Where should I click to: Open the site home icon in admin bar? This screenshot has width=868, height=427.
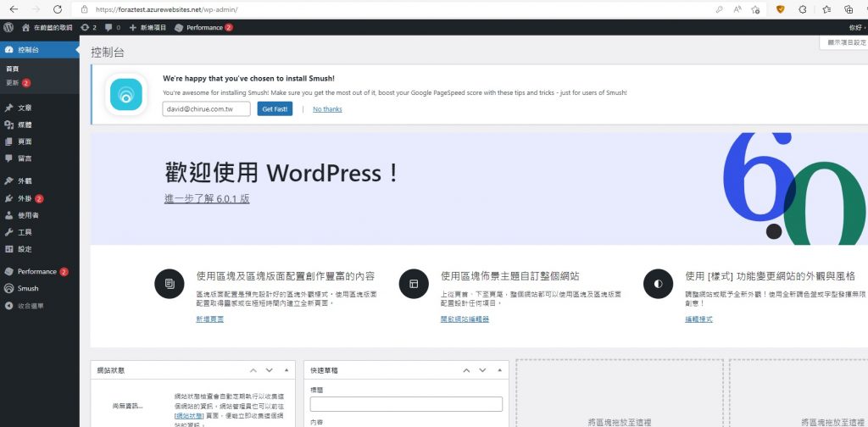pyautogui.click(x=26, y=27)
